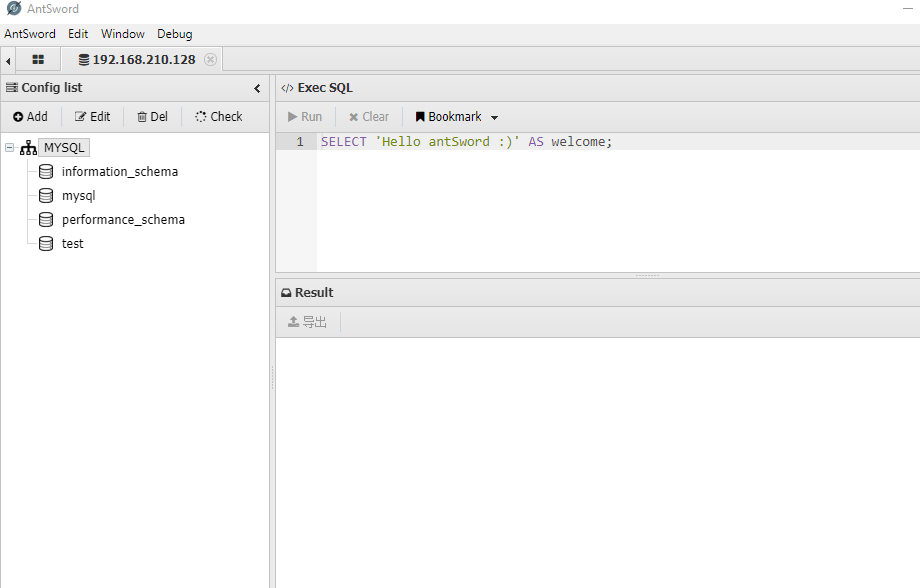Click the AntSword app logo icon
This screenshot has height=588, width=920.
pos(13,8)
